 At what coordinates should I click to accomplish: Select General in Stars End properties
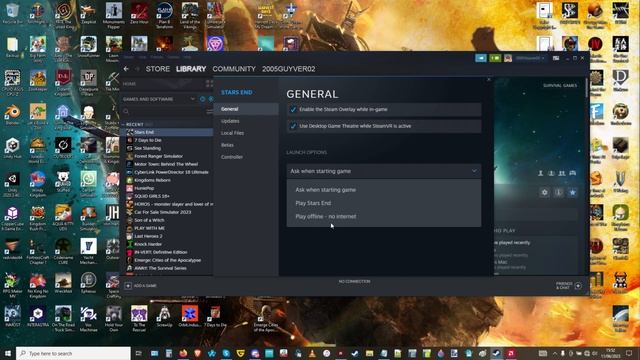click(246, 109)
